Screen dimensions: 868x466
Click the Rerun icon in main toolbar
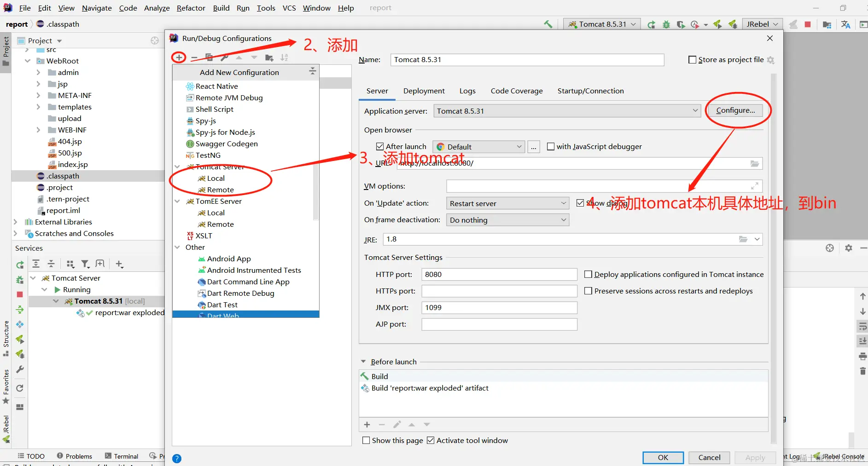point(651,24)
